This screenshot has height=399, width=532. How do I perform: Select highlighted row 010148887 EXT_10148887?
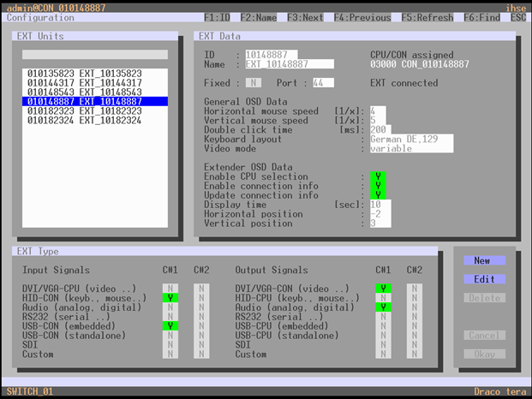click(x=95, y=101)
